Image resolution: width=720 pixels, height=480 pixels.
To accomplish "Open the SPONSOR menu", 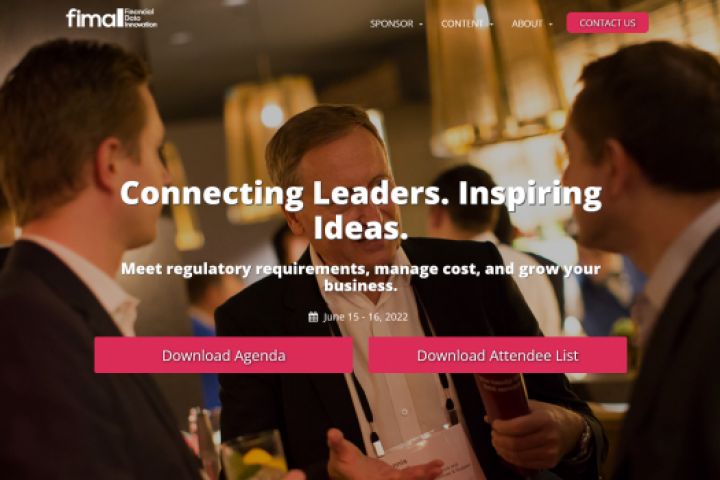I will (x=392, y=23).
